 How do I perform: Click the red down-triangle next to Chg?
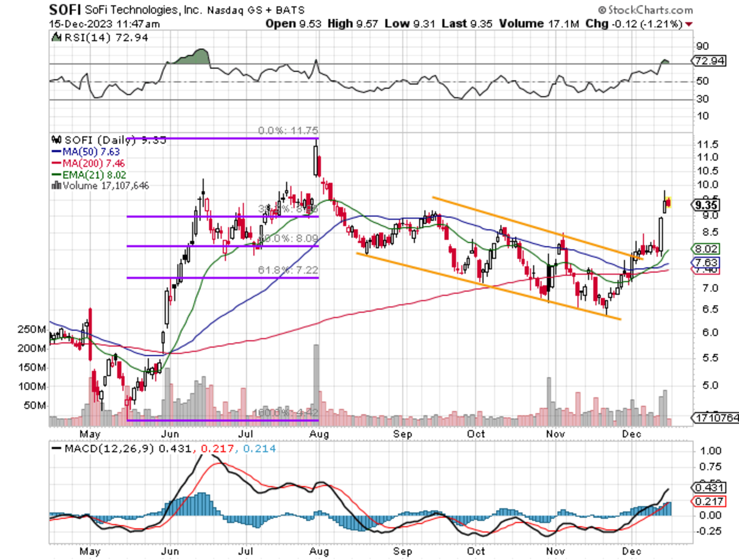coord(688,24)
